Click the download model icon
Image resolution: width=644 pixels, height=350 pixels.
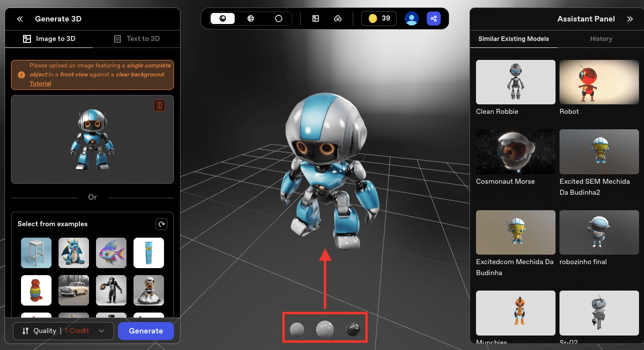pos(337,18)
